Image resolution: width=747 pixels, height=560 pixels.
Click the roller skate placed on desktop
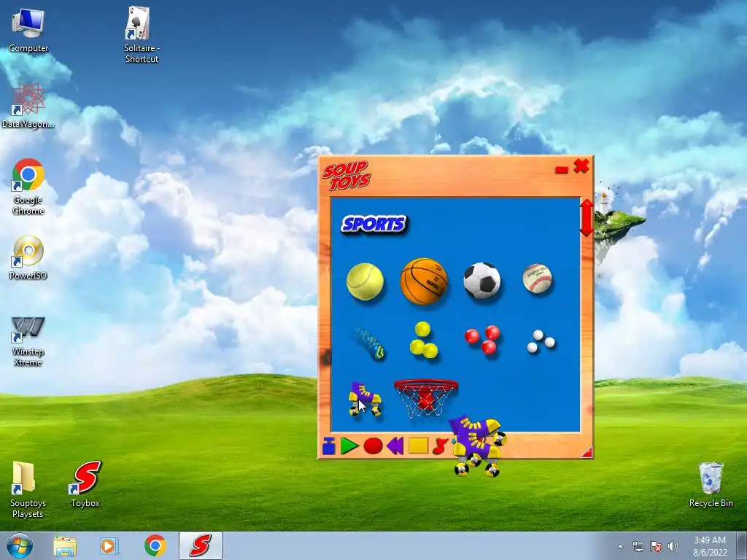click(x=477, y=446)
